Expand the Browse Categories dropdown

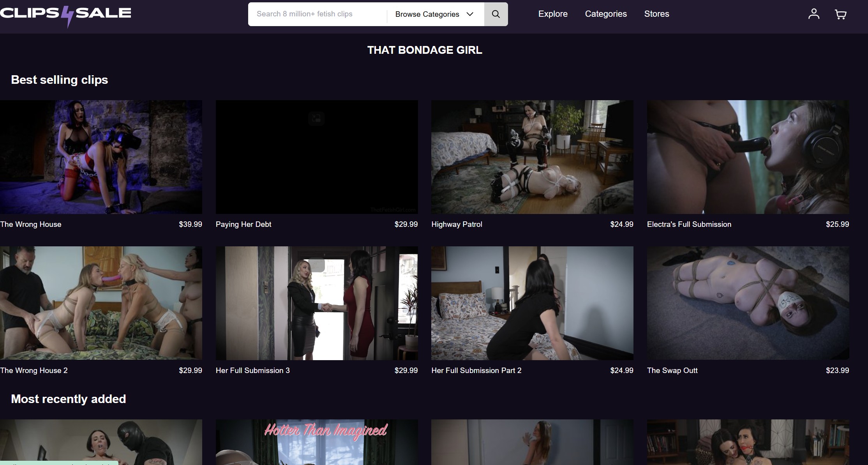pos(427,14)
